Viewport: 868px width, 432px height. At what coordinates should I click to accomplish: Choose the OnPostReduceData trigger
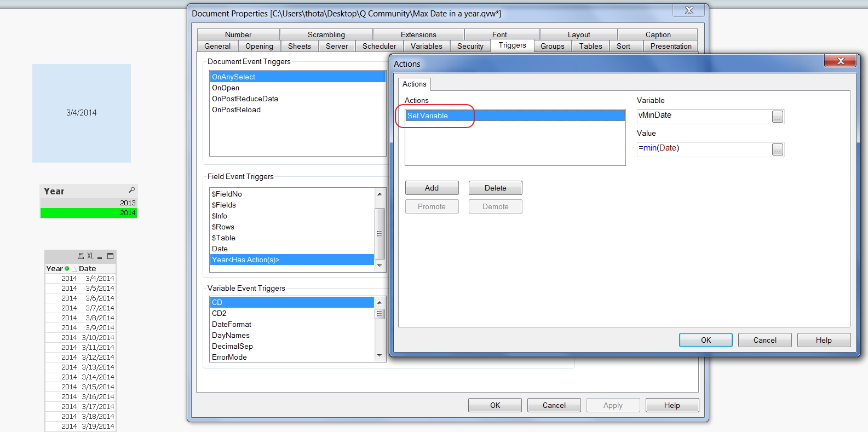pos(298,99)
